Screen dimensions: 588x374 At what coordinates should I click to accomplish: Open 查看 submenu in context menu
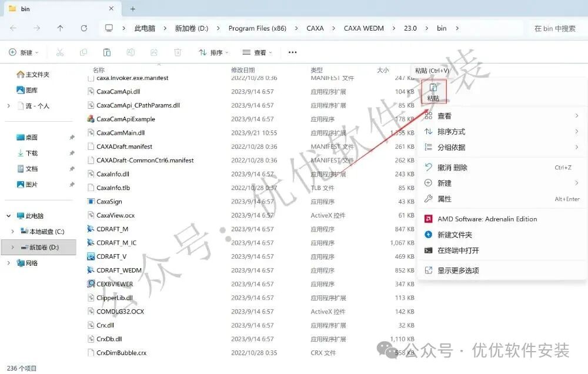point(502,116)
